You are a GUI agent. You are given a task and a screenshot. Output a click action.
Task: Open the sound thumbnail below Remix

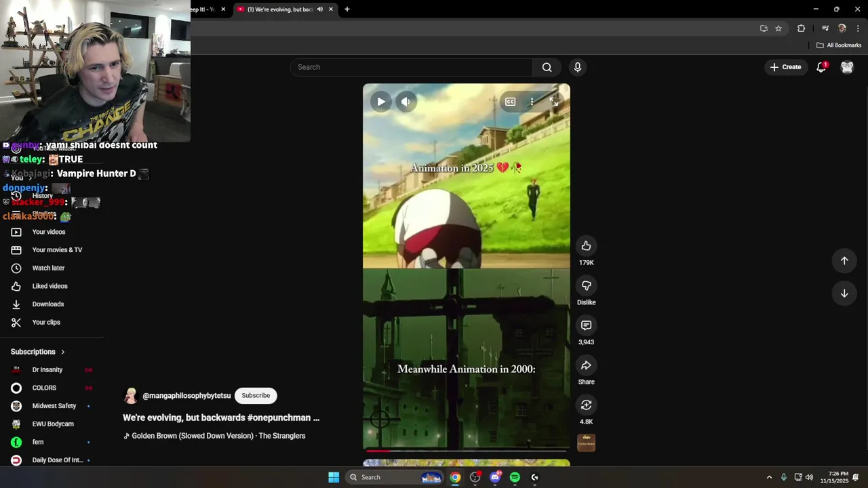pos(586,443)
